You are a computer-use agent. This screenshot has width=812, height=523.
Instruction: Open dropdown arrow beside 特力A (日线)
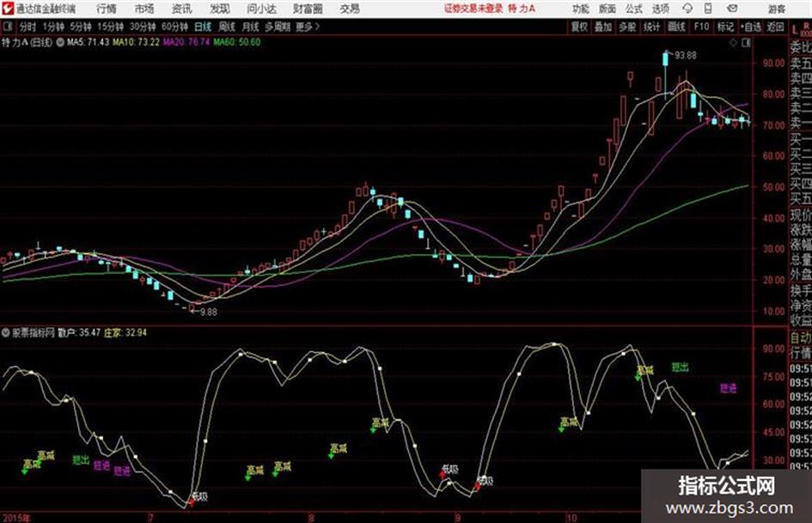pyautogui.click(x=60, y=42)
